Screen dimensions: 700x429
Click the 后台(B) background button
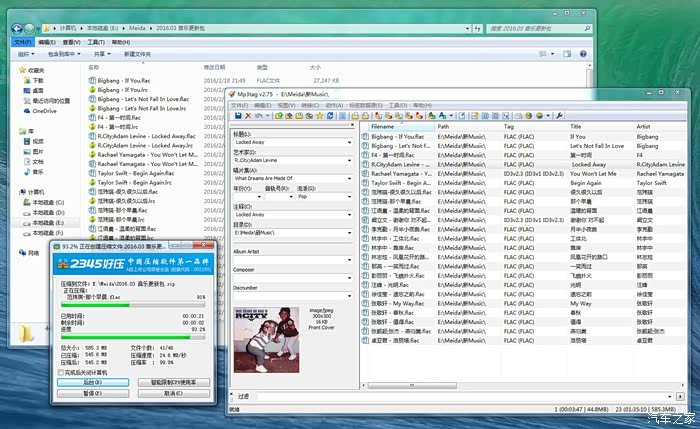[92, 382]
